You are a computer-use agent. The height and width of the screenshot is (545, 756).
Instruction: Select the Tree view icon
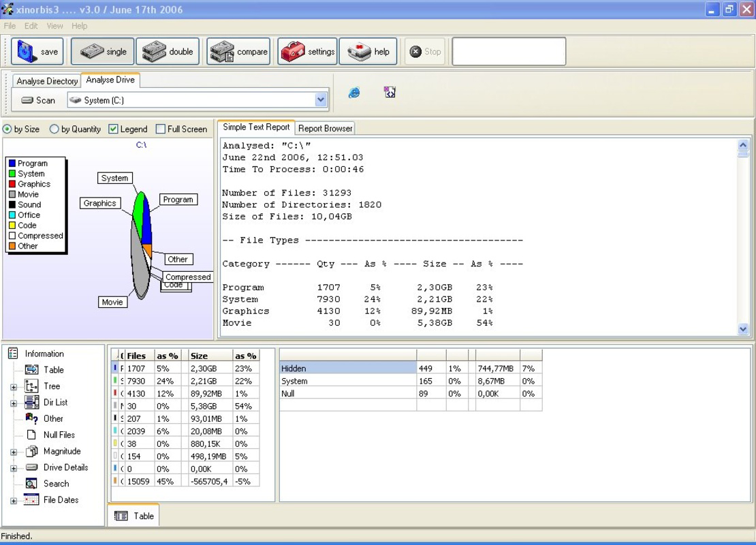point(31,386)
